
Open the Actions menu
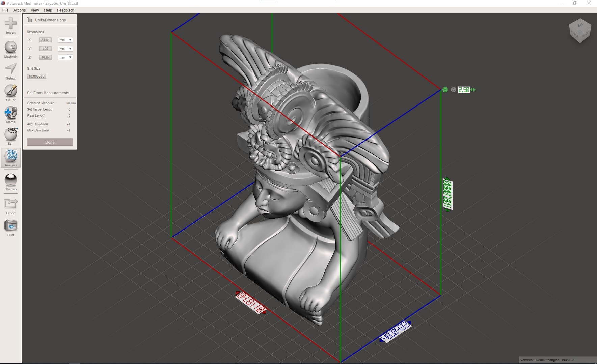[x=20, y=10]
